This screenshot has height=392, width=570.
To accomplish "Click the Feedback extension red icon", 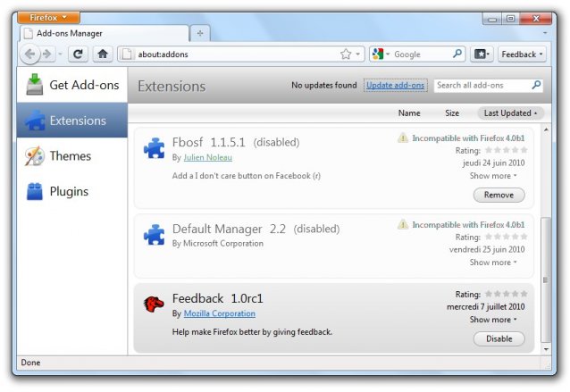I will 154,304.
